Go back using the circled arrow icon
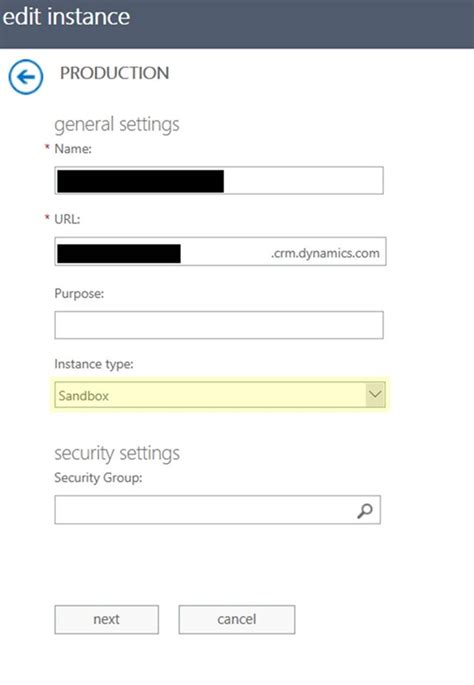Screen dimensions: 474x685 pos(26,77)
